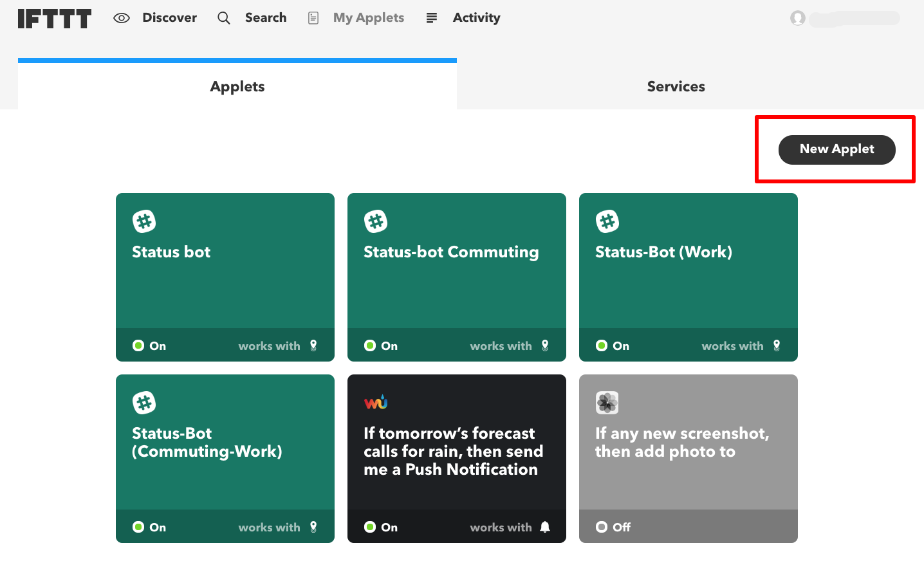
Task: Click notification bell on forecast applet card
Action: 545,527
